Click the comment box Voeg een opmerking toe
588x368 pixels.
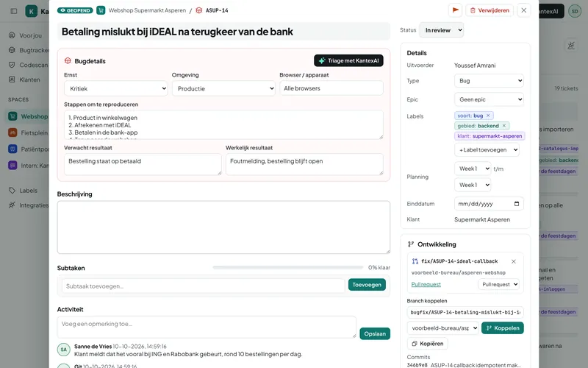coord(207,327)
